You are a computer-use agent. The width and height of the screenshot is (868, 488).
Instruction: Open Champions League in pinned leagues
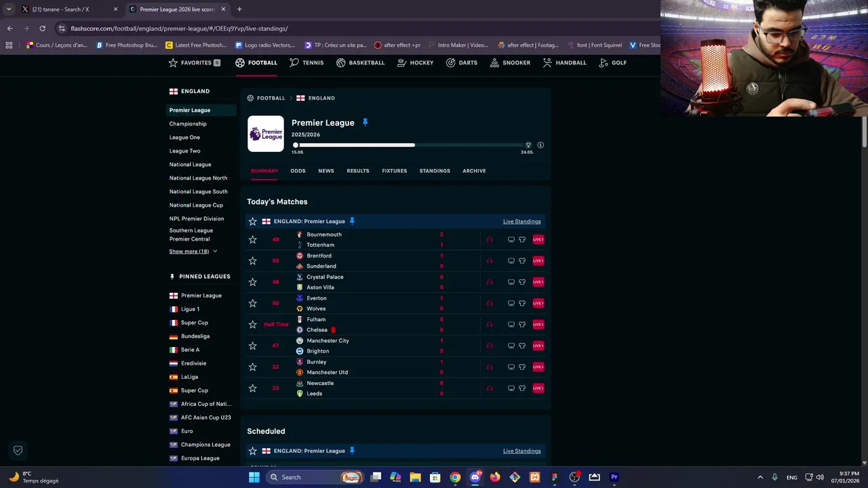[205, 445]
